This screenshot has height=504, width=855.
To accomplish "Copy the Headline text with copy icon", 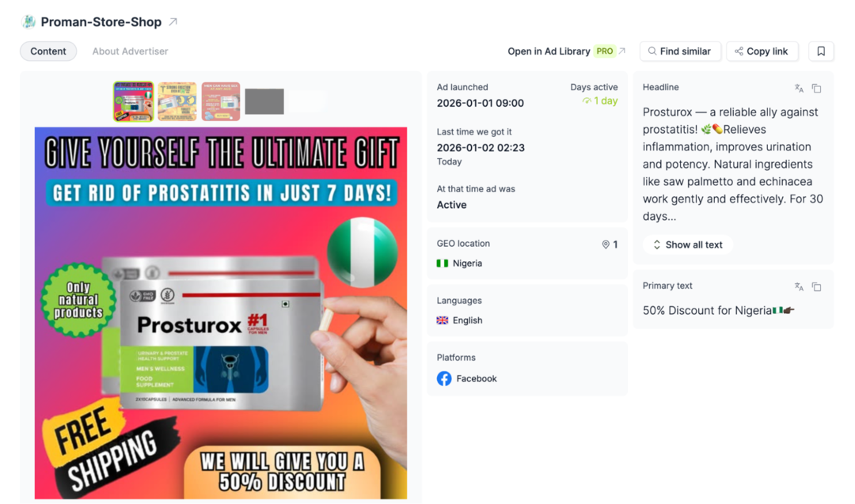I will click(816, 89).
